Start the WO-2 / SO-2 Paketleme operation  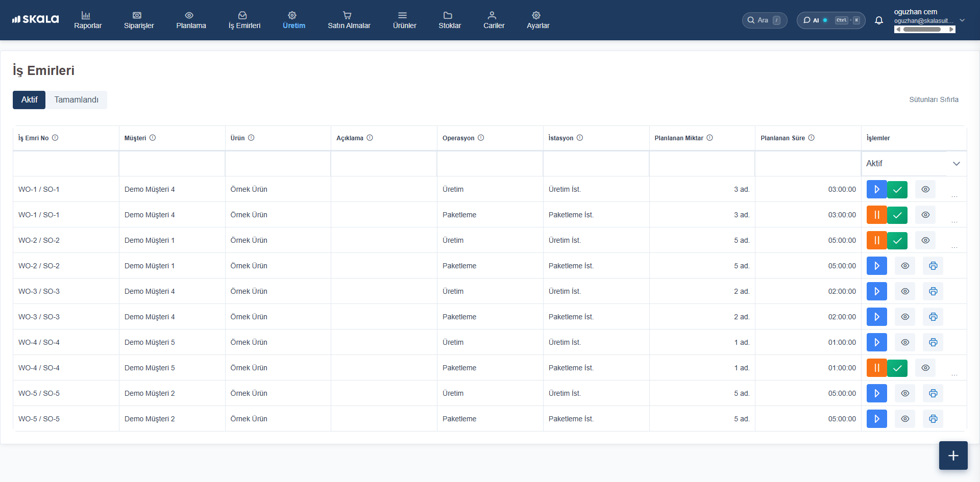point(876,266)
